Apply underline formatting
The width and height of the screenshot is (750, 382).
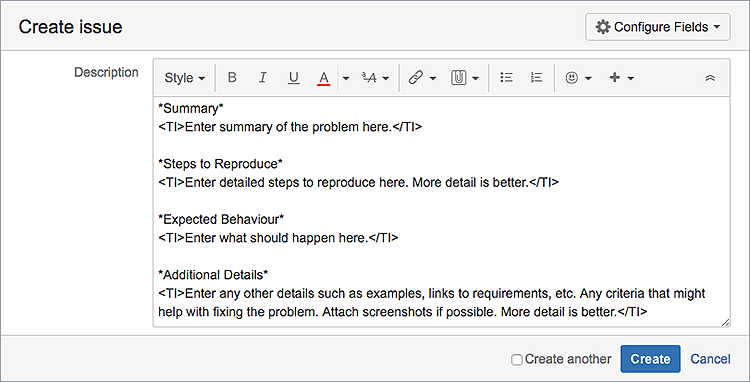(x=293, y=77)
